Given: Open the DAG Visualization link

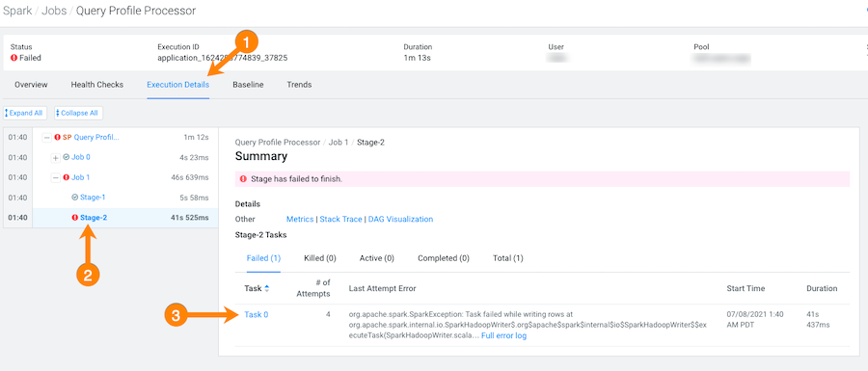Looking at the screenshot, I should (401, 219).
